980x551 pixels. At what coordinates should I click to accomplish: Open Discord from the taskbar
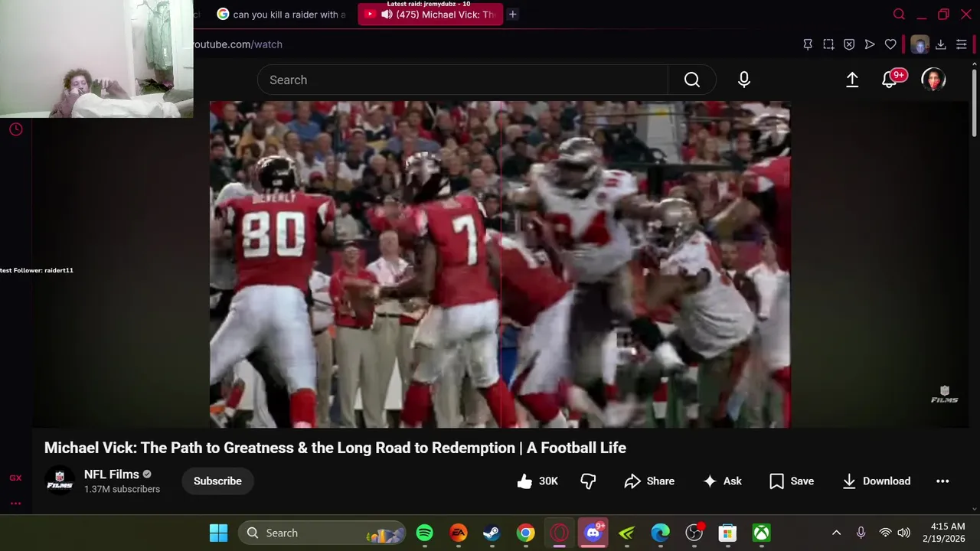[593, 533]
